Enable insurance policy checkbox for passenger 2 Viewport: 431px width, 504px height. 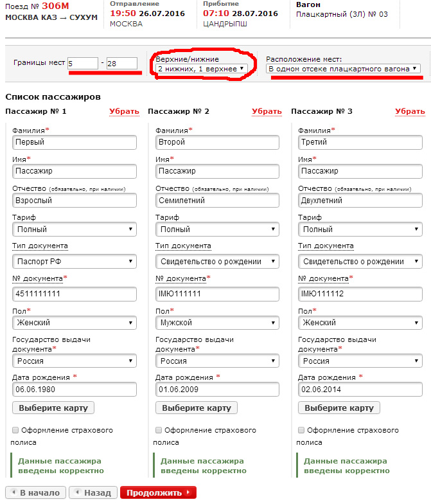click(x=158, y=430)
